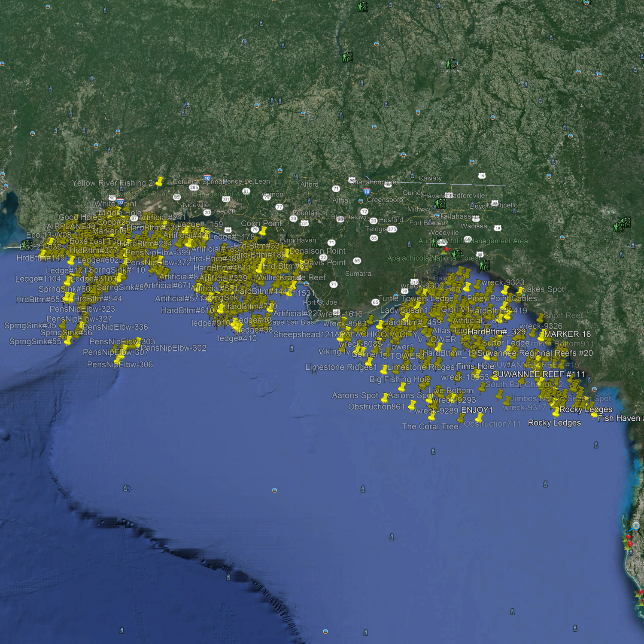644x644 pixels.
Task: Click the SprngSink#55 pushpin marker
Action: point(68,341)
